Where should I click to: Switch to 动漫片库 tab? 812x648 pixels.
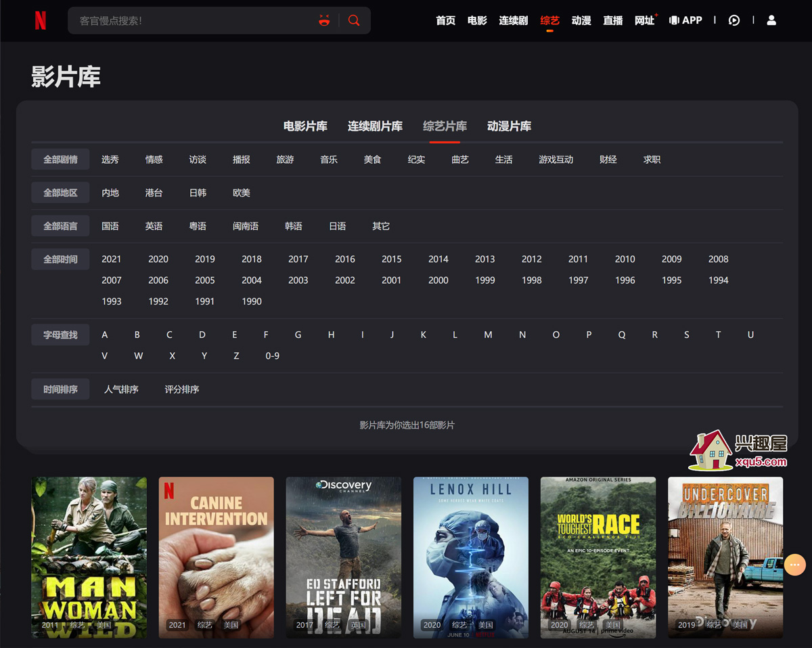509,126
